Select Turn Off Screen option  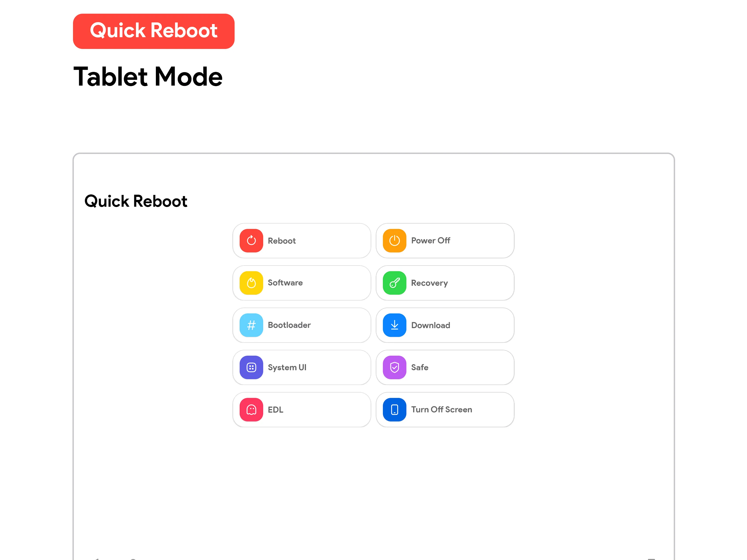(x=444, y=409)
